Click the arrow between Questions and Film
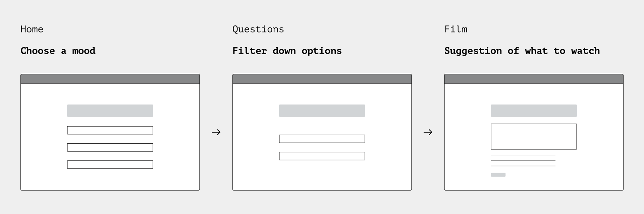The height and width of the screenshot is (214, 644). (x=428, y=132)
